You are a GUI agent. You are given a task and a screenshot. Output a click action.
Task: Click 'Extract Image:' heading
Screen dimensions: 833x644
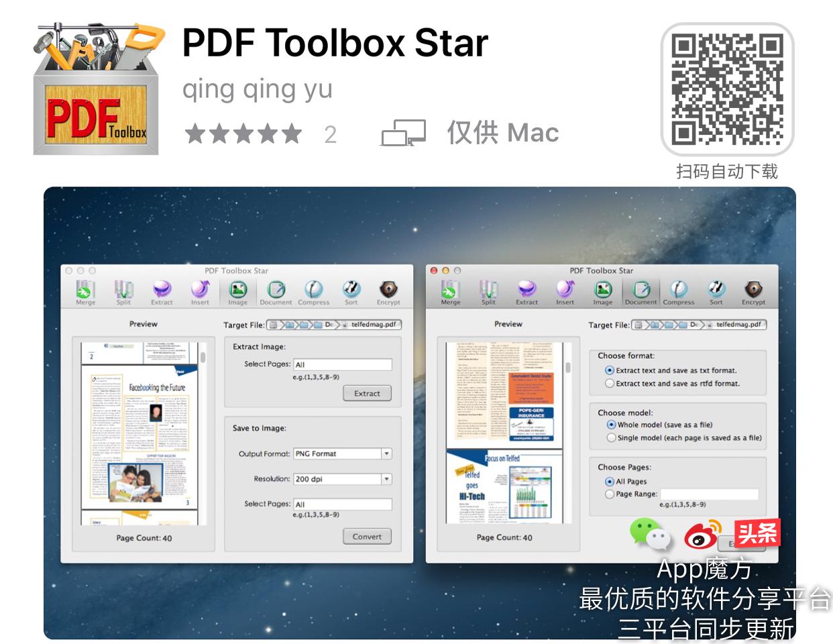coord(260,347)
